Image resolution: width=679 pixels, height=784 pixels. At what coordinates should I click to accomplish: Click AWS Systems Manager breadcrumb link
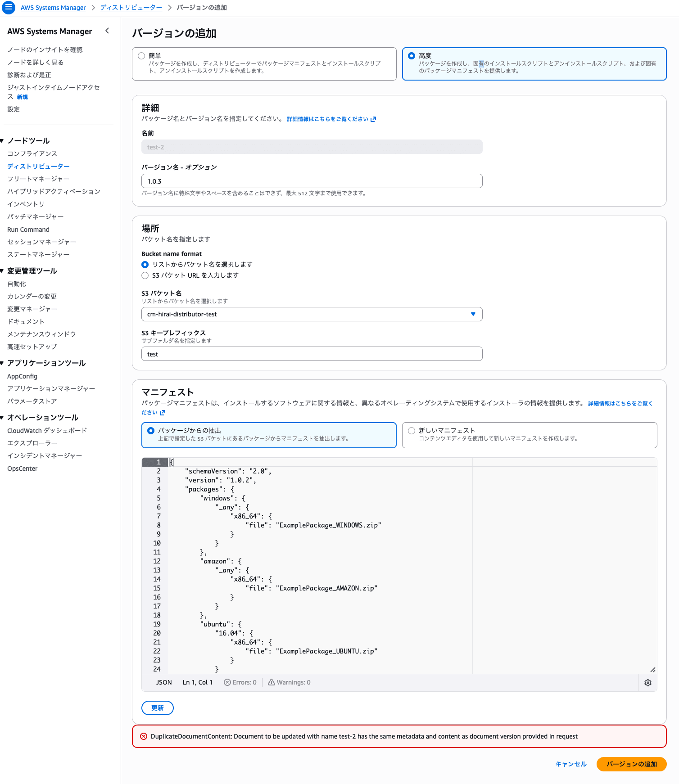[x=53, y=8]
